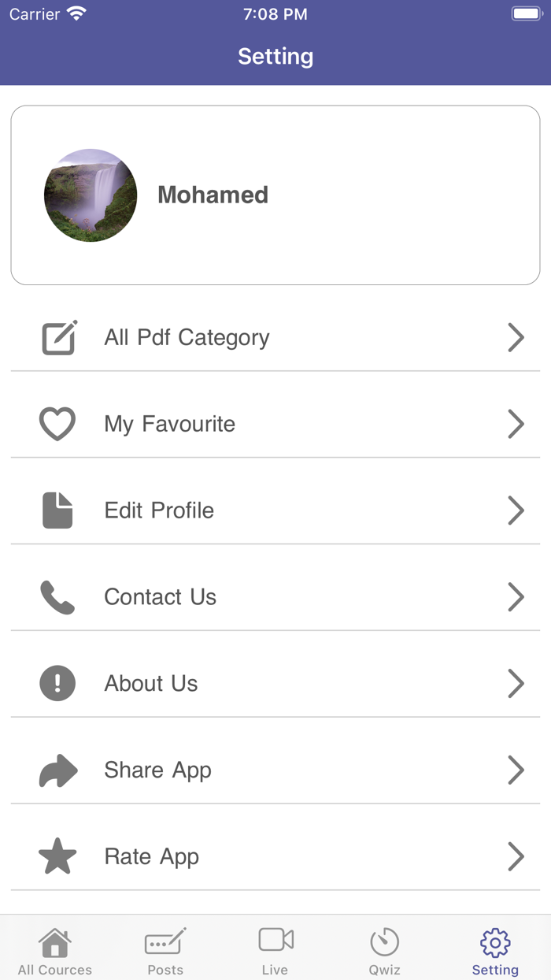
Task: Expand the chevron beside Rate App
Action: click(516, 856)
